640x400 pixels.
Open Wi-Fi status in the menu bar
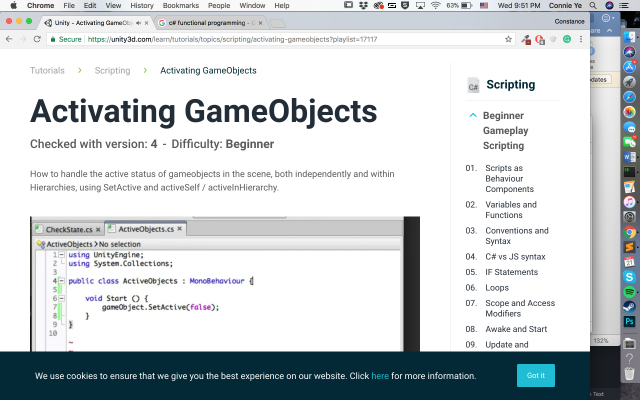(436, 5)
